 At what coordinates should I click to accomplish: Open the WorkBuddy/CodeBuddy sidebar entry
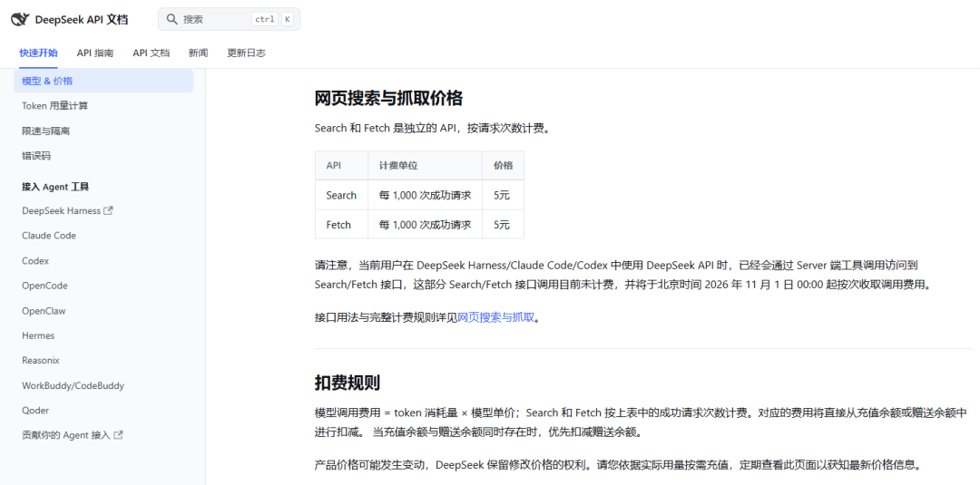pyautogui.click(x=73, y=386)
